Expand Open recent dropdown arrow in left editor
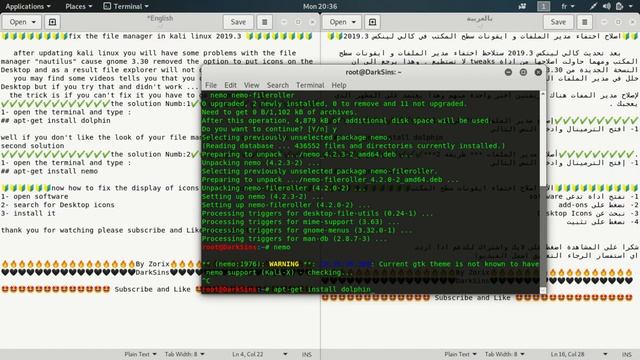The image size is (640, 360). click(x=34, y=22)
